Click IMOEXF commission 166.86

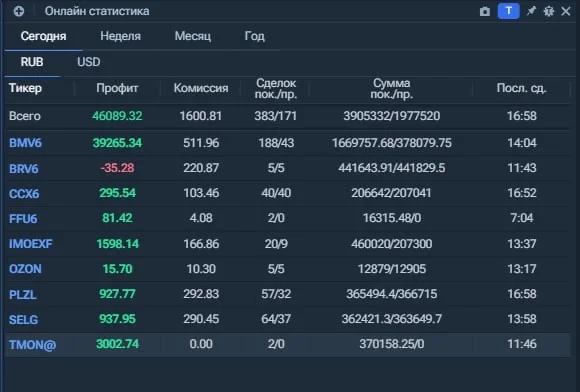pyautogui.click(x=201, y=244)
